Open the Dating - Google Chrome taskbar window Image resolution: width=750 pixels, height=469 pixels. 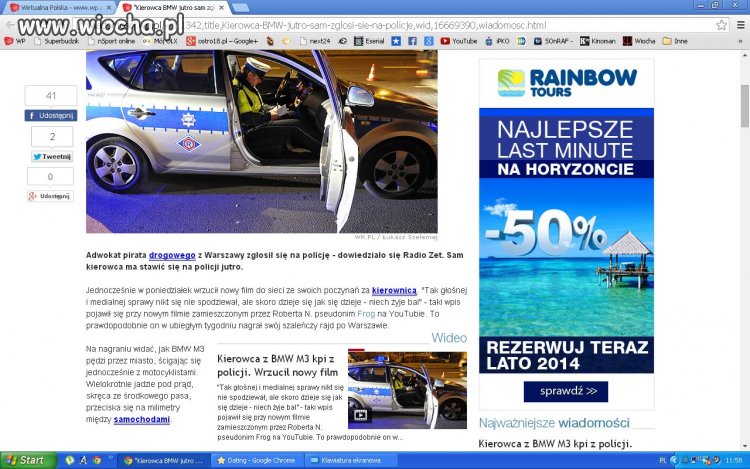point(257,460)
